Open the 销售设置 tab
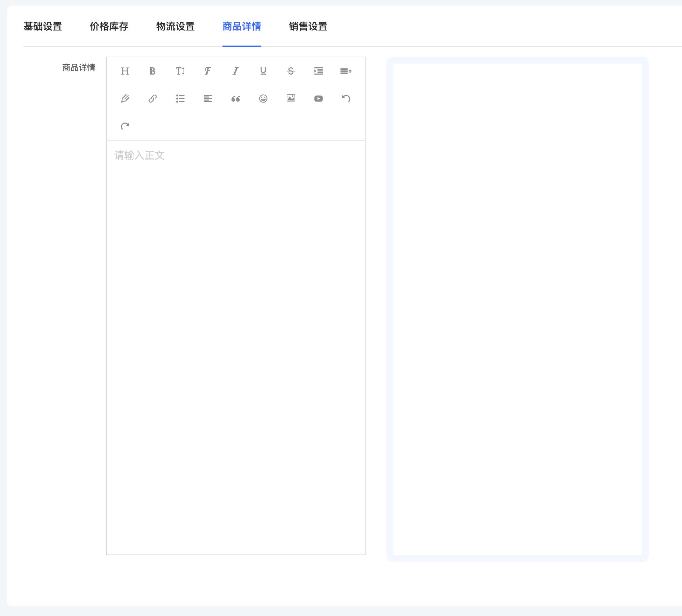The image size is (682, 616). point(308,26)
